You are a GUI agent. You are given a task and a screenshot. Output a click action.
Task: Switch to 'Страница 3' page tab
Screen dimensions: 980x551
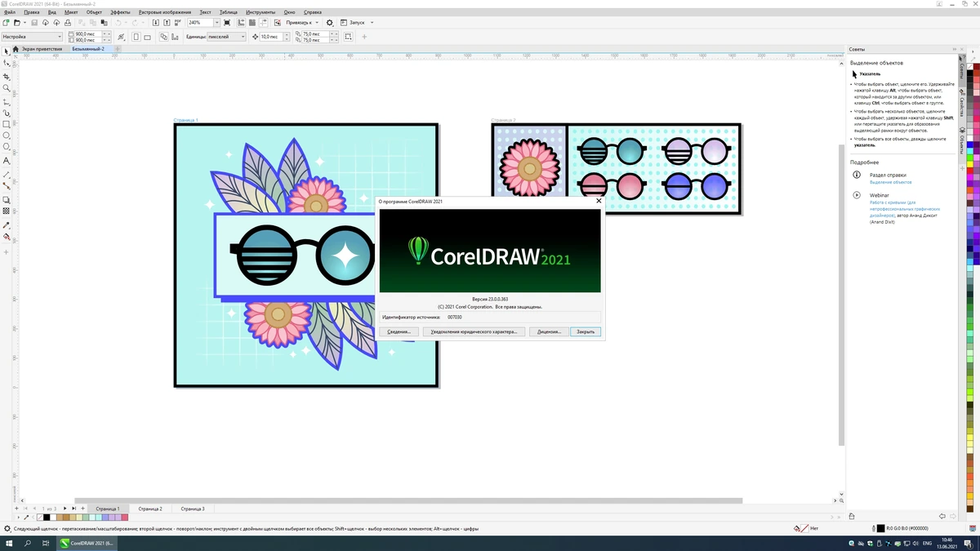pos(193,509)
